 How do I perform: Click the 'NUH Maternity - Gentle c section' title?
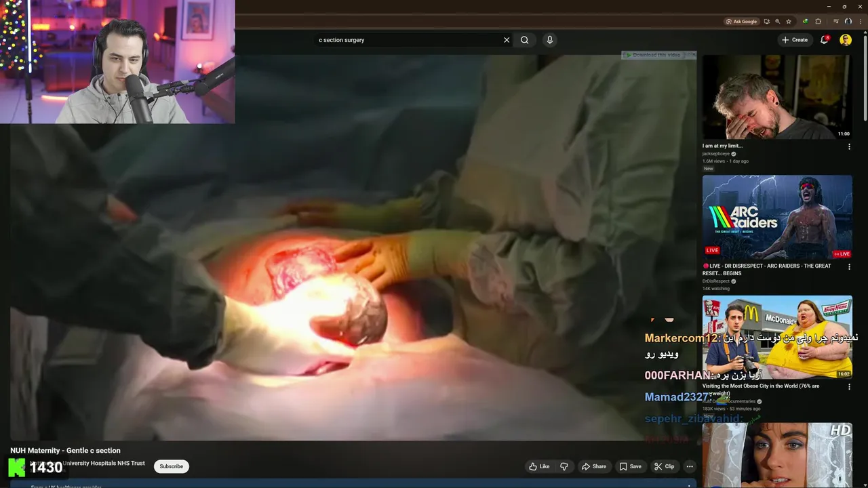pos(65,451)
